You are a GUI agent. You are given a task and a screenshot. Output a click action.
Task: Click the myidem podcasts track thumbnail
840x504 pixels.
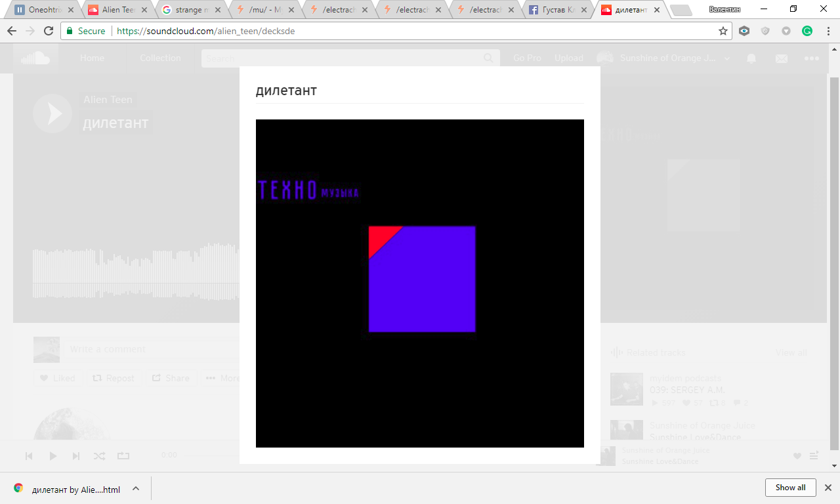pos(627,389)
